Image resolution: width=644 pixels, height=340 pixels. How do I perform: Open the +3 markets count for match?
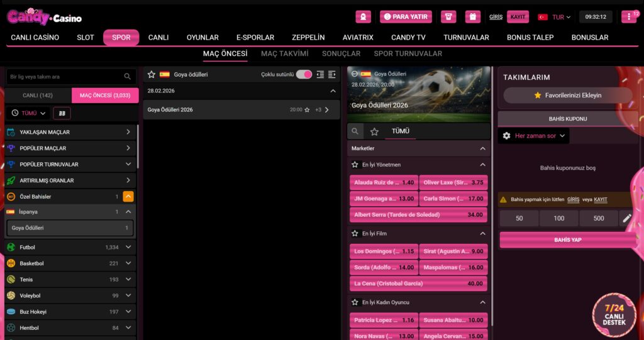pyautogui.click(x=318, y=109)
